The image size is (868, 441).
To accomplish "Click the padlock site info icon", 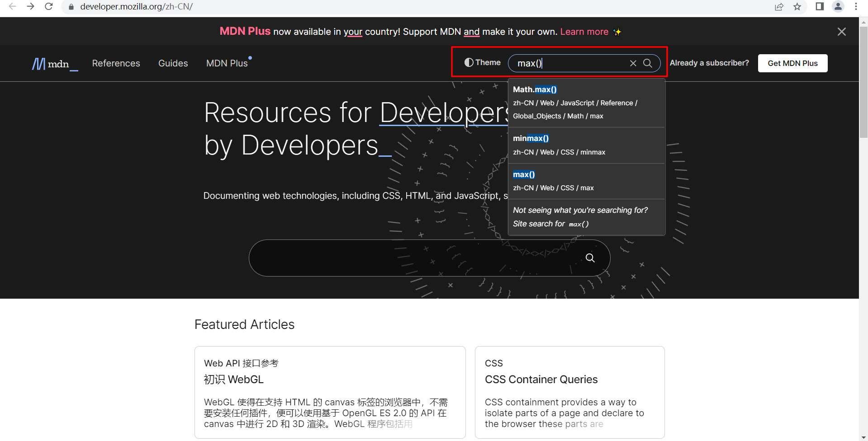I will point(71,7).
